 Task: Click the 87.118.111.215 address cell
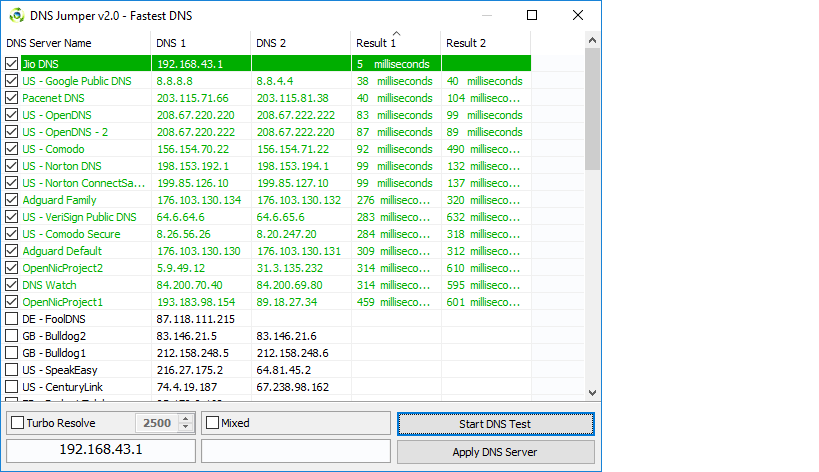(x=195, y=319)
